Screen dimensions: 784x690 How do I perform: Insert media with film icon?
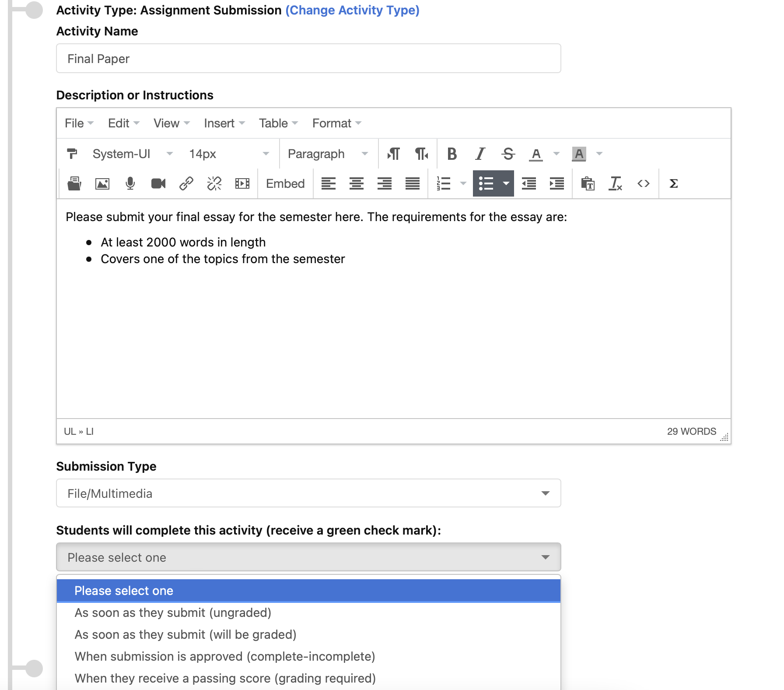242,183
